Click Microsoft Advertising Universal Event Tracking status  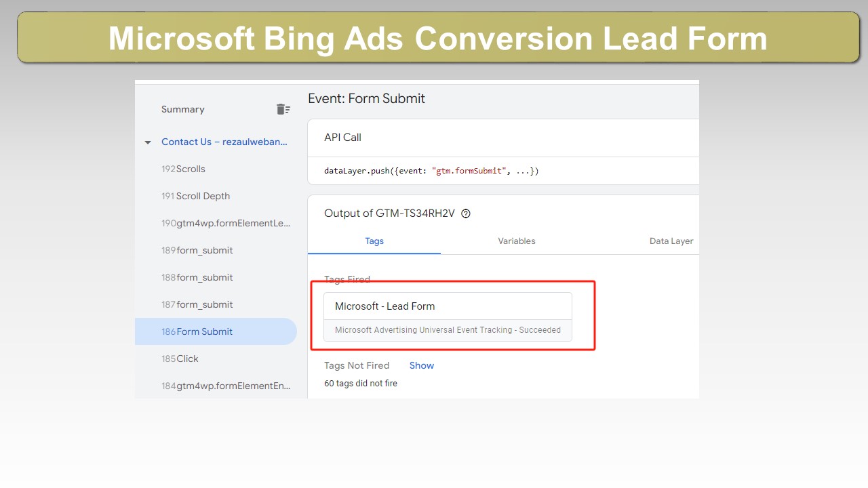pyautogui.click(x=448, y=330)
